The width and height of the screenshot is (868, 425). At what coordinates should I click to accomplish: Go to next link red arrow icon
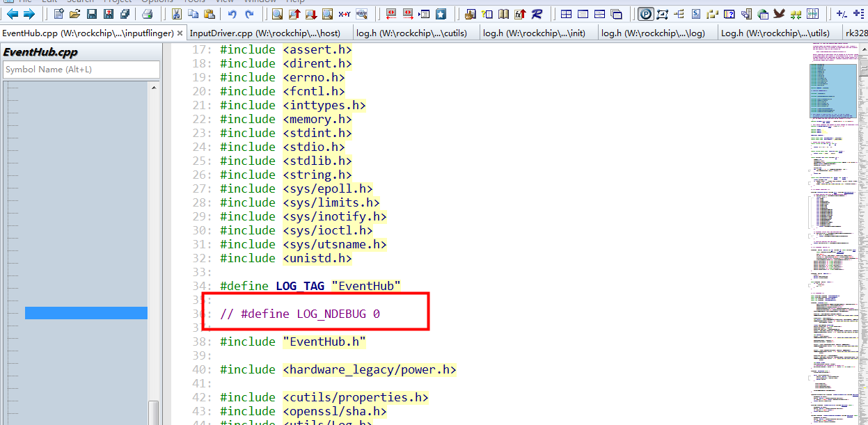408,14
